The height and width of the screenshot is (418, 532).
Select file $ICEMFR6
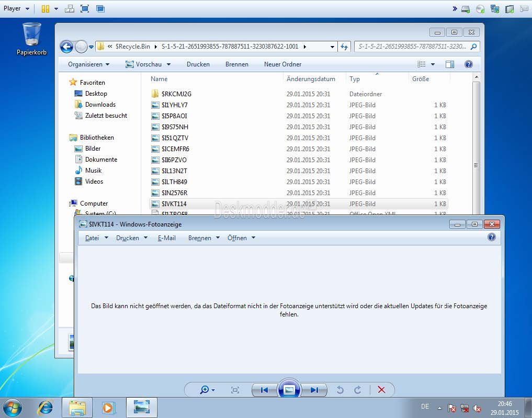click(299, 149)
